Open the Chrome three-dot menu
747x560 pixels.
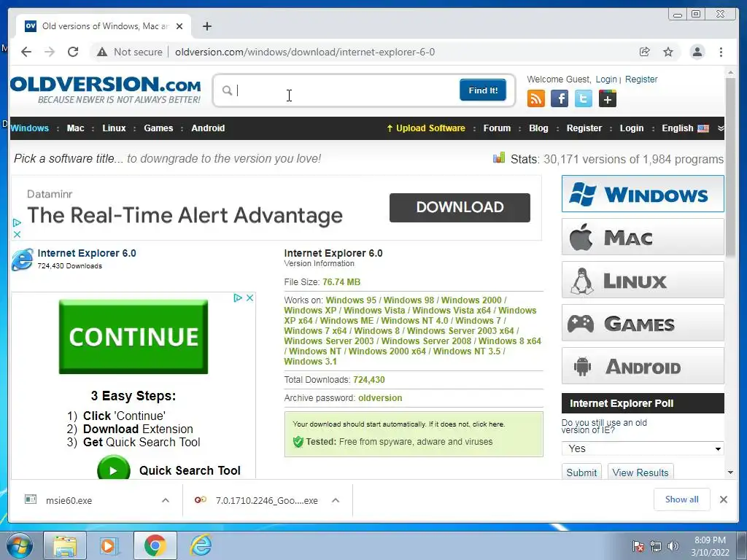721,52
